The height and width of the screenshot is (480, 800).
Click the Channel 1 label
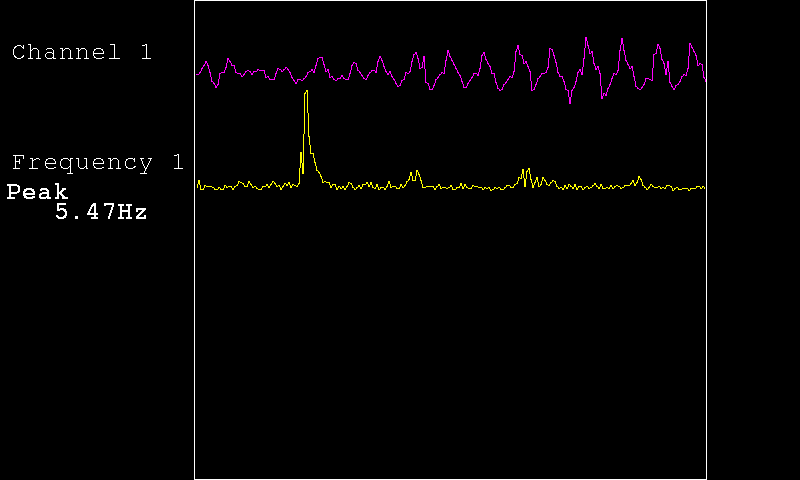click(82, 53)
